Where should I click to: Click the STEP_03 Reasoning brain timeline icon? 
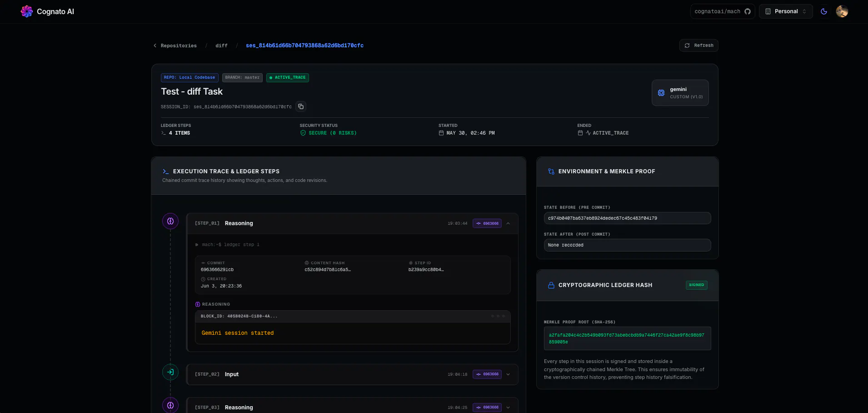point(170,405)
